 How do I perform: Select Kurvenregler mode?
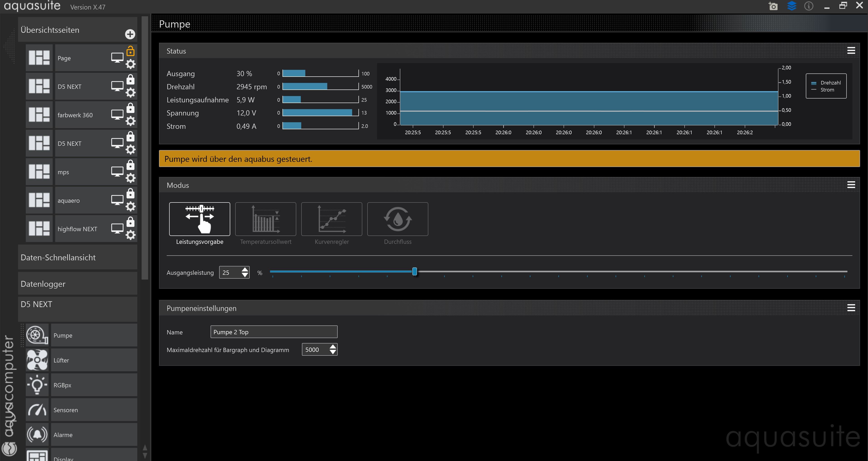tap(332, 219)
